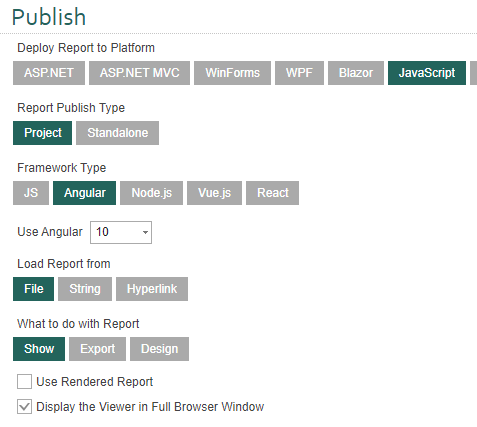
Task: Click 'What to do with Report' label
Action: coord(78,324)
